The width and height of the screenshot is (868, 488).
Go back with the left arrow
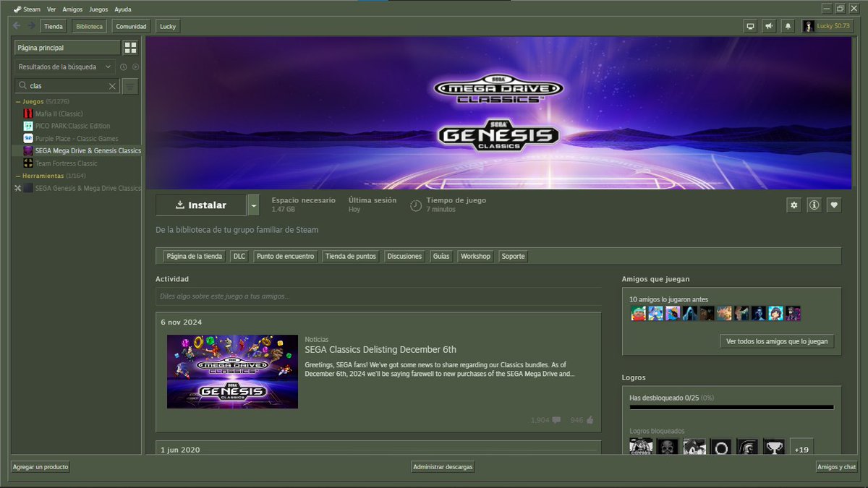17,26
